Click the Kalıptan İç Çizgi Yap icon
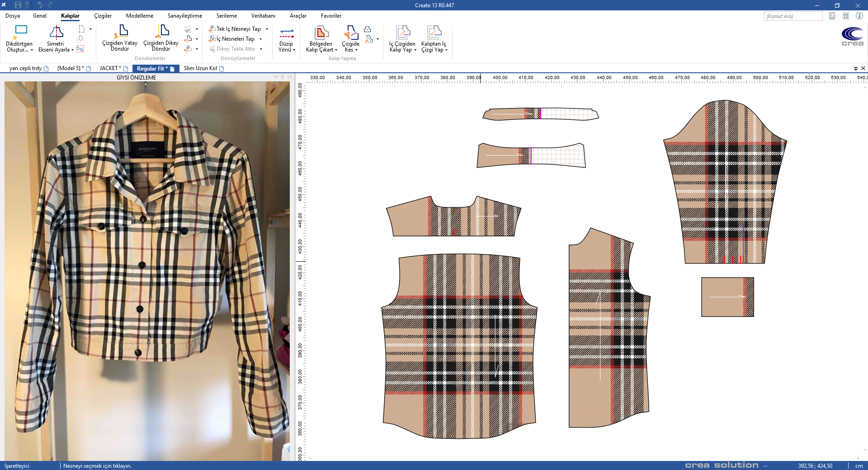 (434, 33)
